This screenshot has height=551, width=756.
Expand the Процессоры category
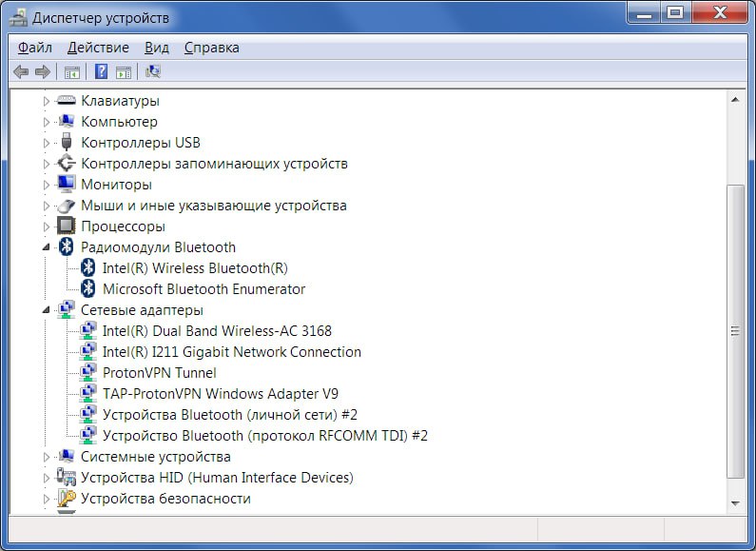(47, 226)
